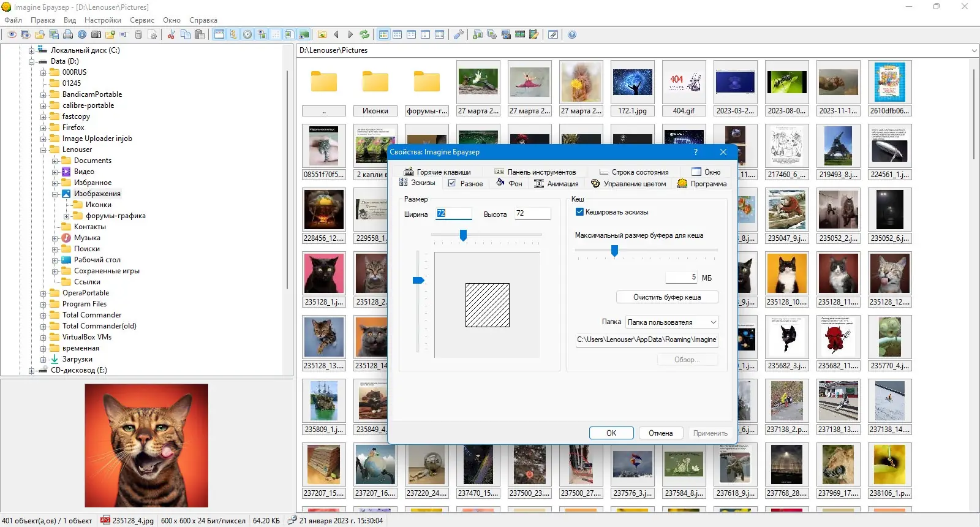This screenshot has height=527, width=980.
Task: Expand the Documents folder node
Action: pyautogui.click(x=55, y=161)
